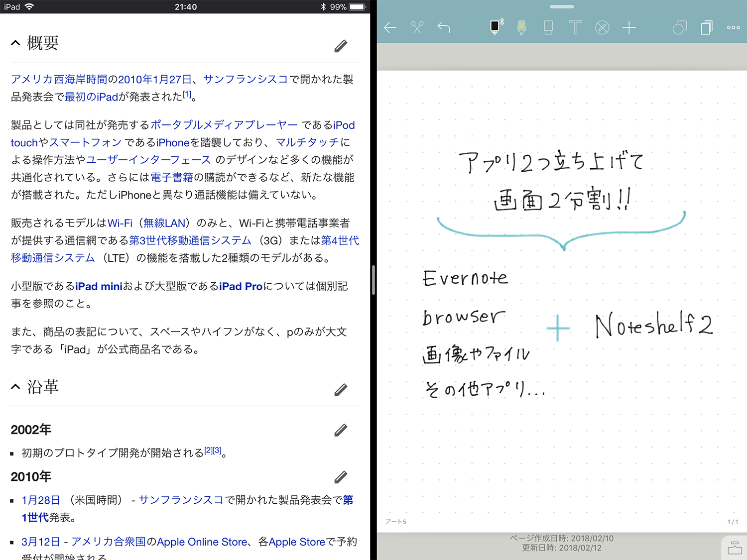The width and height of the screenshot is (747, 560).
Task: Tap the ページ作成日時 2018/02/10 text
Action: click(x=562, y=538)
